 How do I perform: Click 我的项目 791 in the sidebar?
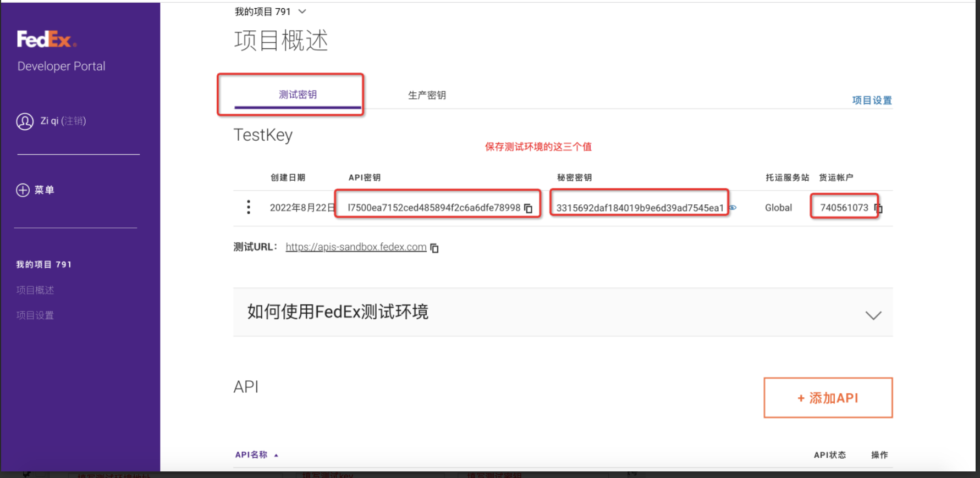click(x=44, y=265)
